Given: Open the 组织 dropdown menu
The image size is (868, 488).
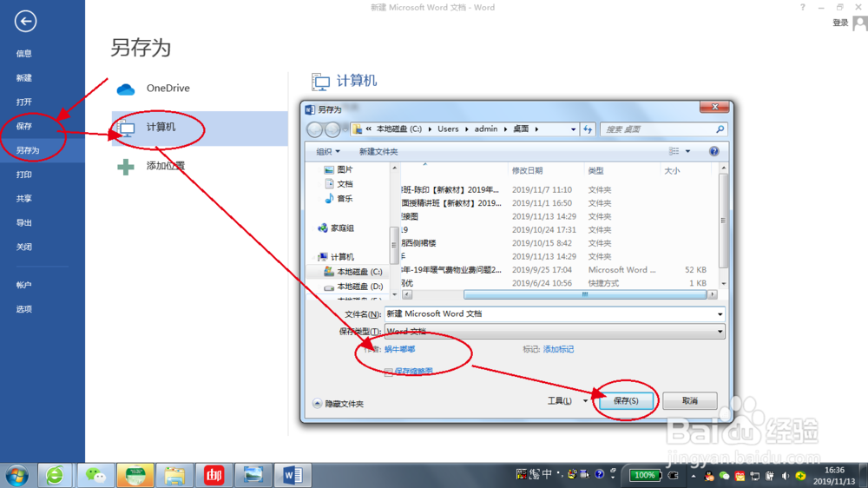Looking at the screenshot, I should point(328,152).
